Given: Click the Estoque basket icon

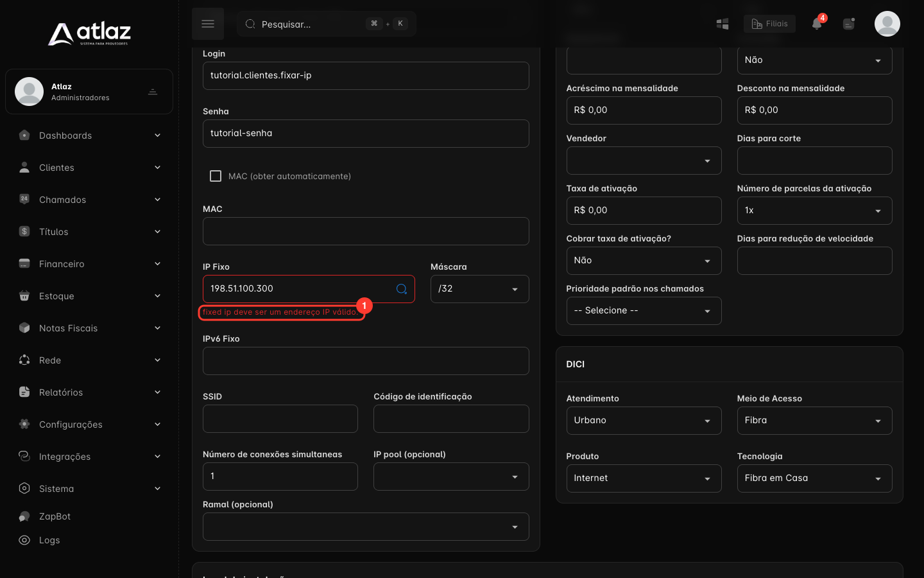Looking at the screenshot, I should (24, 295).
